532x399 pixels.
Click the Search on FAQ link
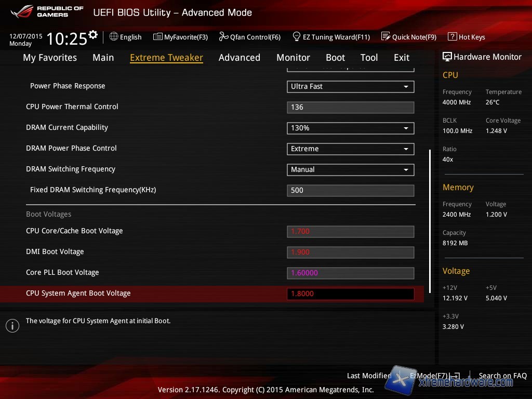[502, 376]
